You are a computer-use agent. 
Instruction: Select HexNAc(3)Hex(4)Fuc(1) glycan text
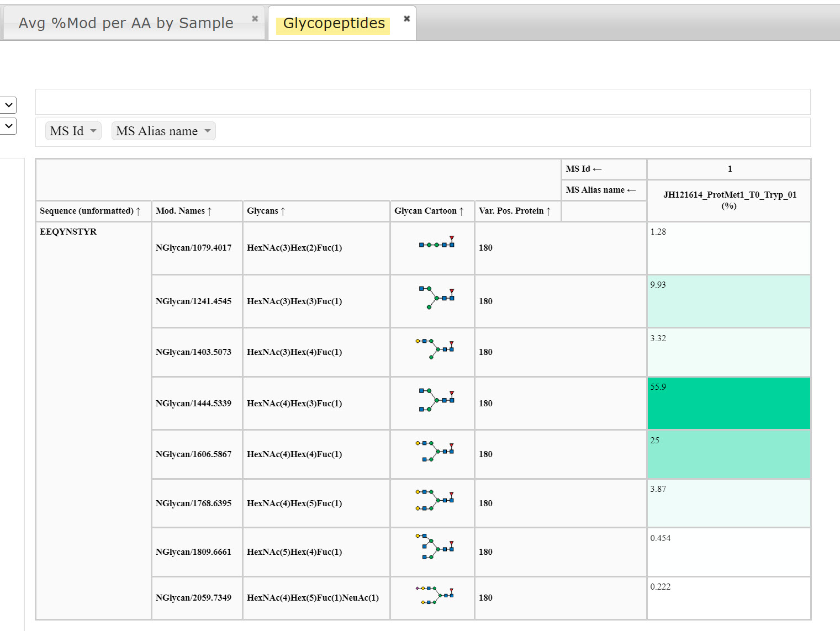[x=294, y=352]
